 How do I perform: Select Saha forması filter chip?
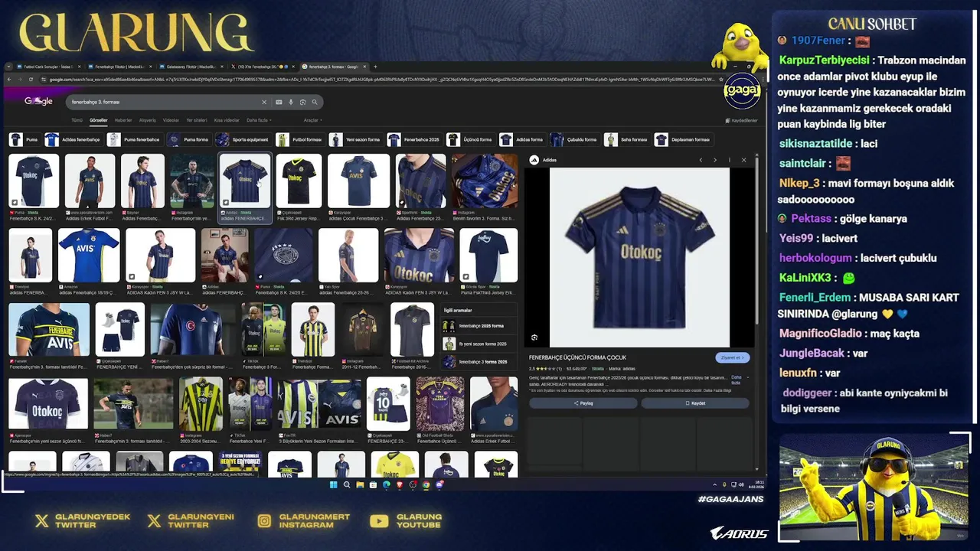(626, 139)
